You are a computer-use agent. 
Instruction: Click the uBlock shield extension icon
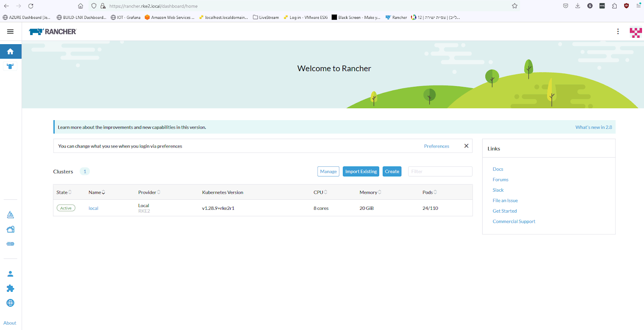point(626,6)
